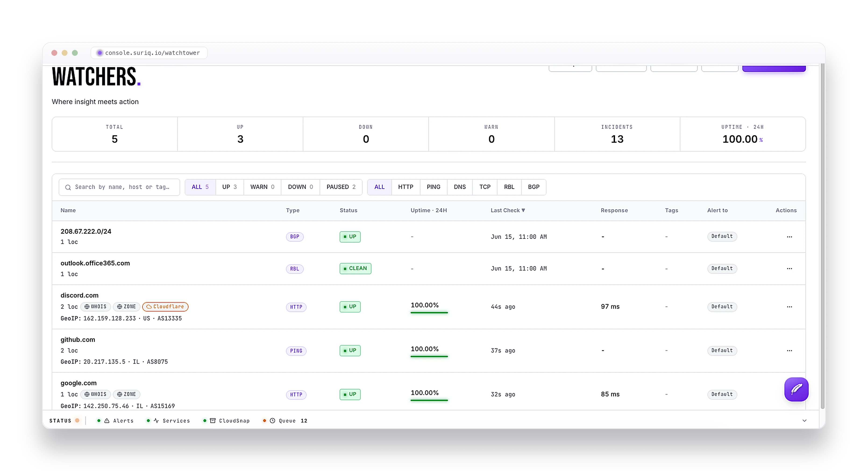Click the ZONE badge on google.com
The height and width of the screenshot is (471, 868).
coord(126,394)
